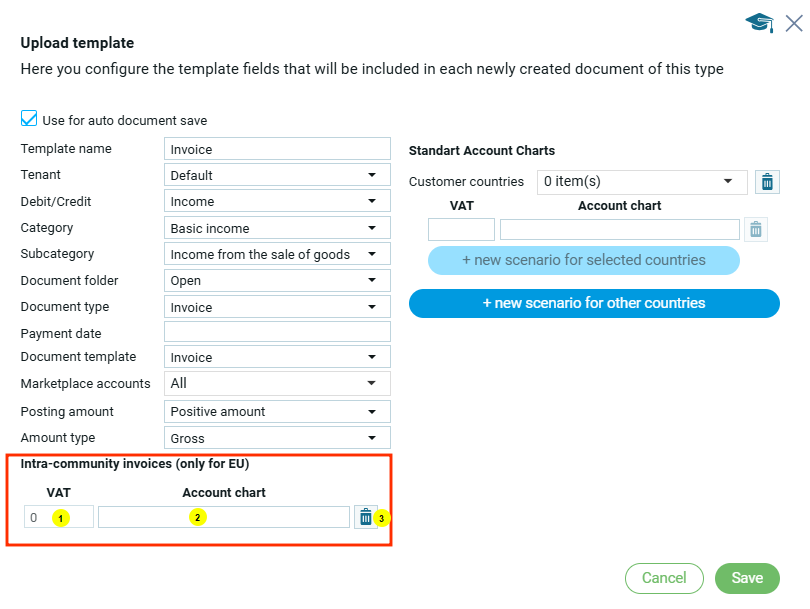Click the Save button
Image resolution: width=810 pixels, height=609 pixels.
[747, 578]
